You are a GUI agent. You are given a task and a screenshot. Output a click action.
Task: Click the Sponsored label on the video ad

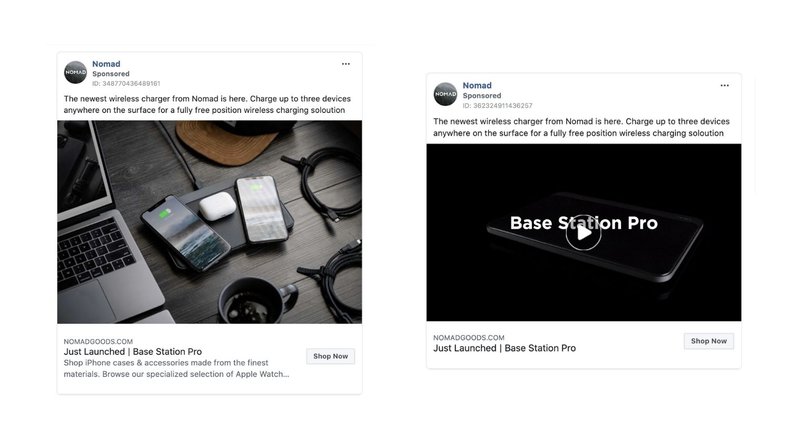tap(482, 96)
